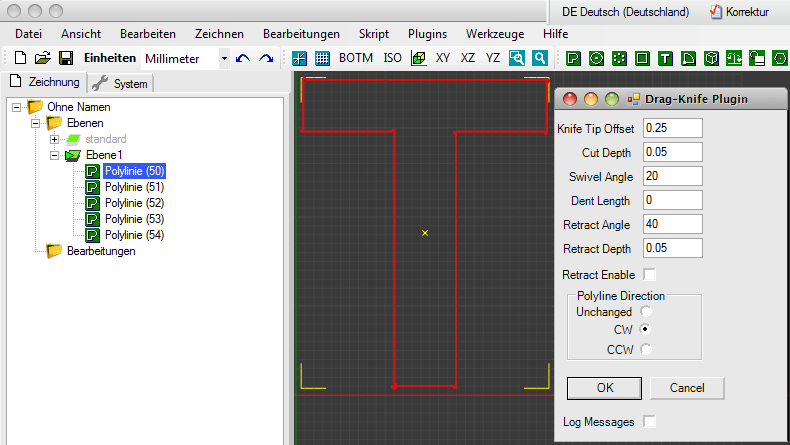Select the Point List draw tool icon

pos(619,58)
